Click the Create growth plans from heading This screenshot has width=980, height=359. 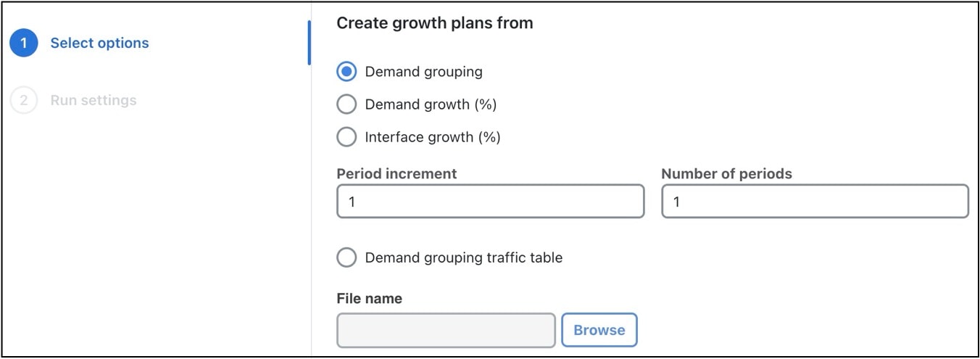(435, 23)
